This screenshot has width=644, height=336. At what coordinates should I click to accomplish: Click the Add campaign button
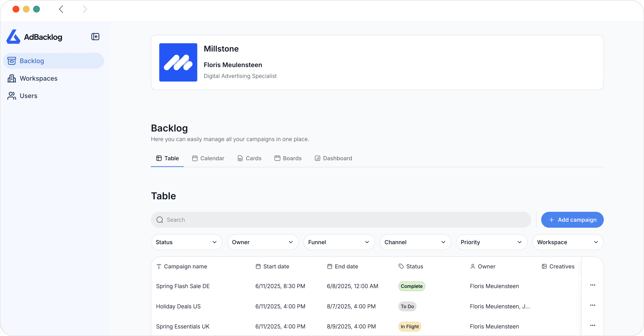click(572, 220)
